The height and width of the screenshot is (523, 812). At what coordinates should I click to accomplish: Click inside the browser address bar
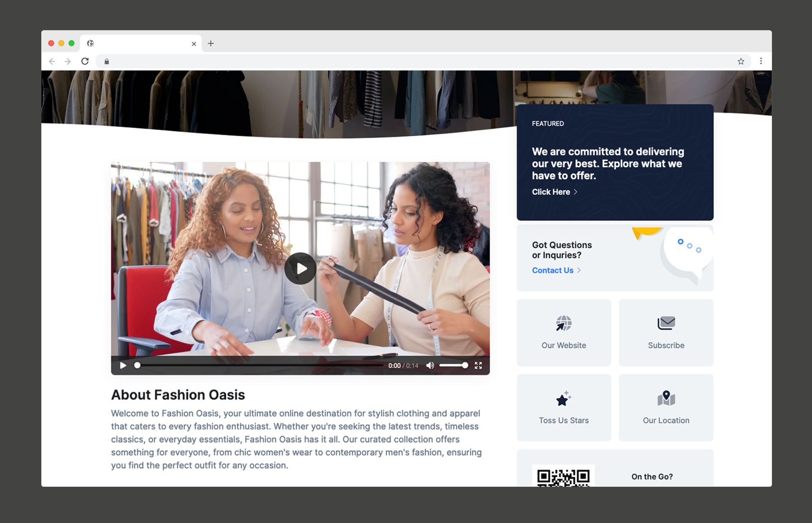pos(296,61)
